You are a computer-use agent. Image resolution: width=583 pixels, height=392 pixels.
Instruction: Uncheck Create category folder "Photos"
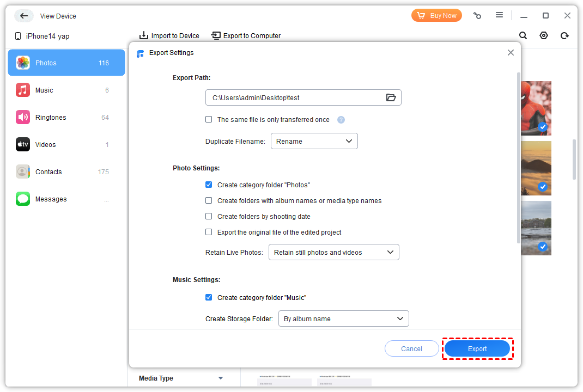point(209,185)
